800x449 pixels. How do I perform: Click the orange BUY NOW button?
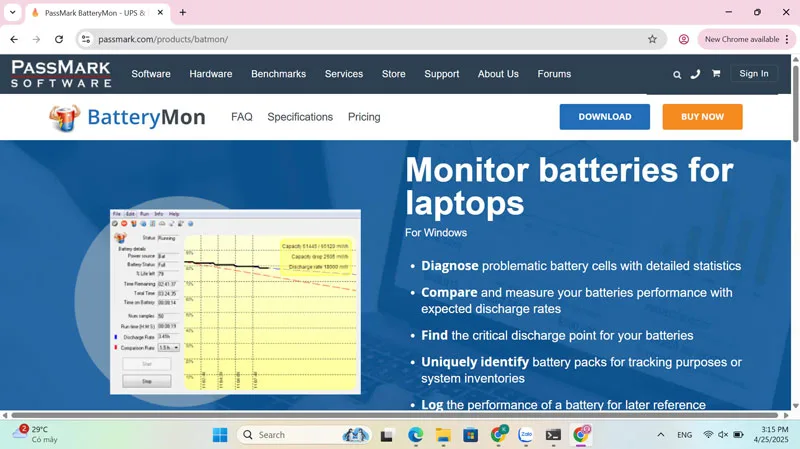coord(703,117)
